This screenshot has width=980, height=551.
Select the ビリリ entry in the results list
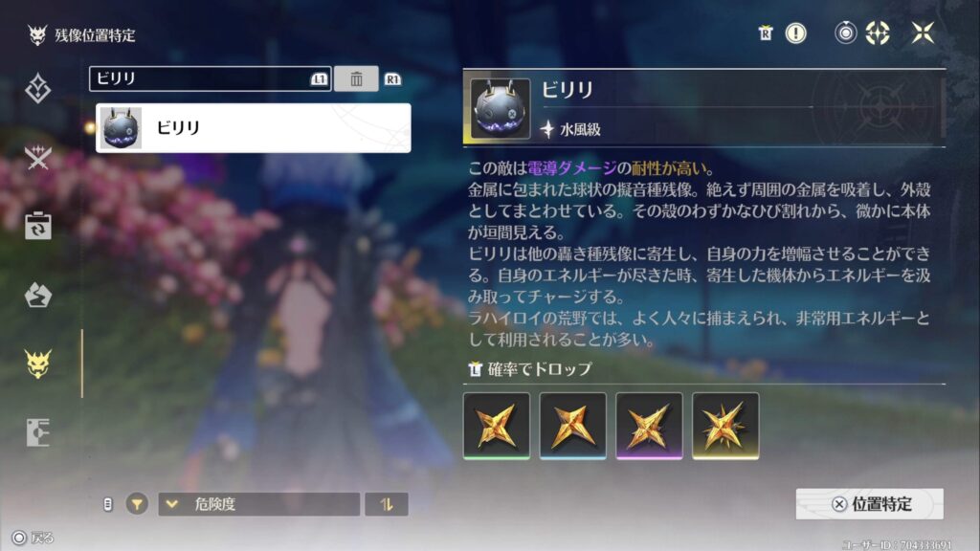253,128
